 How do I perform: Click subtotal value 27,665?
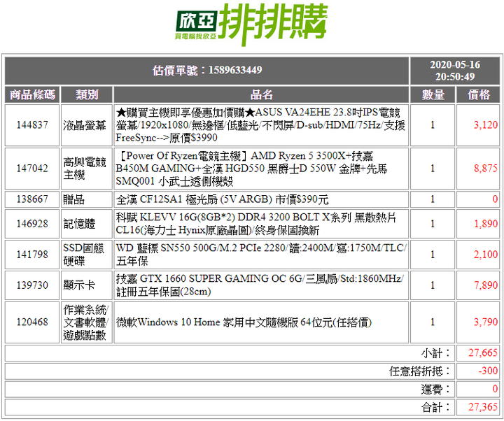point(483,353)
